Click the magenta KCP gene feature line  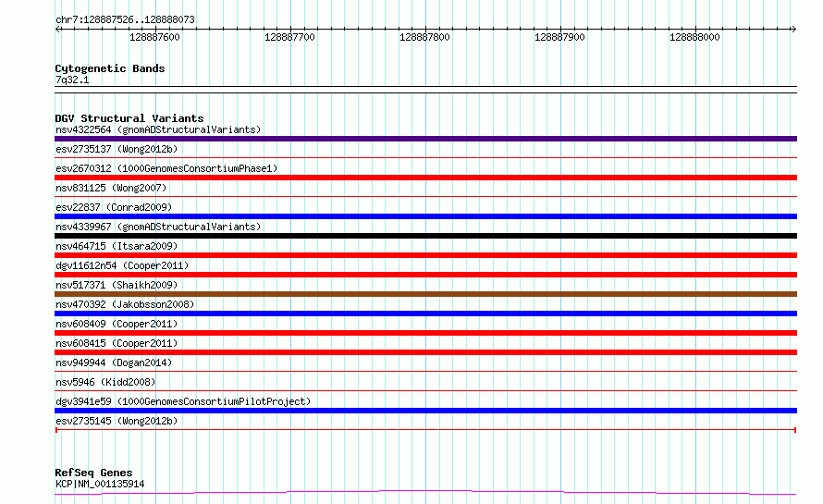[425, 492]
